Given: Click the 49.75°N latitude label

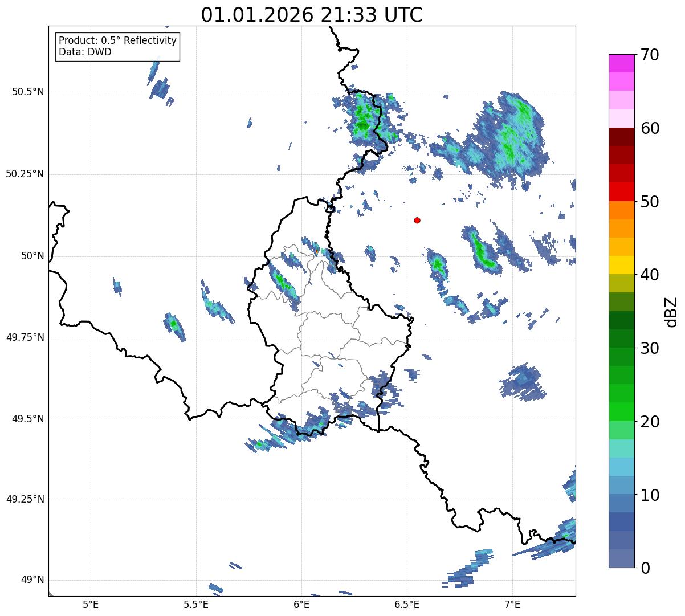Looking at the screenshot, I should pyautogui.click(x=25, y=337).
